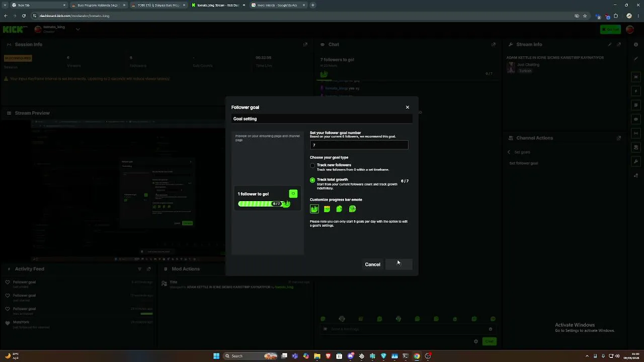This screenshot has width=644, height=362.
Task: Go back using Set goals arrow
Action: point(509,152)
